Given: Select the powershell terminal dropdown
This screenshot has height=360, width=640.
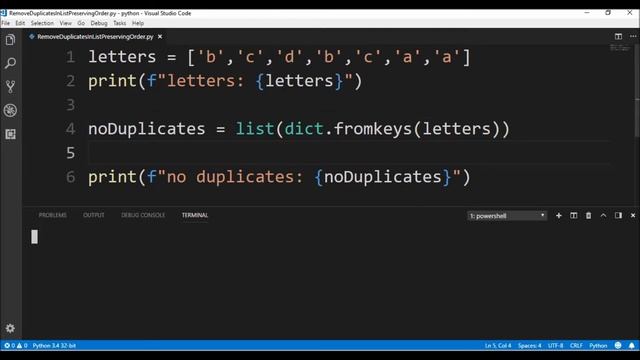Looking at the screenshot, I should point(507,216).
